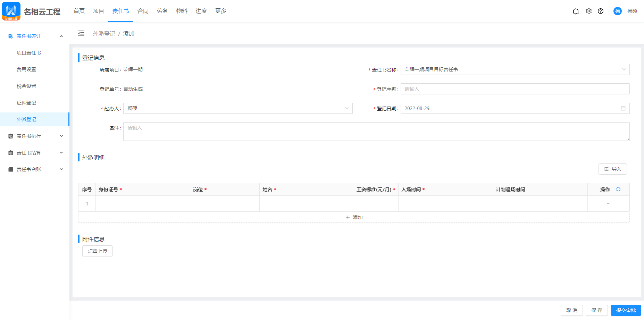This screenshot has height=320, width=644.
Task: Open the settings gear icon
Action: (589, 11)
